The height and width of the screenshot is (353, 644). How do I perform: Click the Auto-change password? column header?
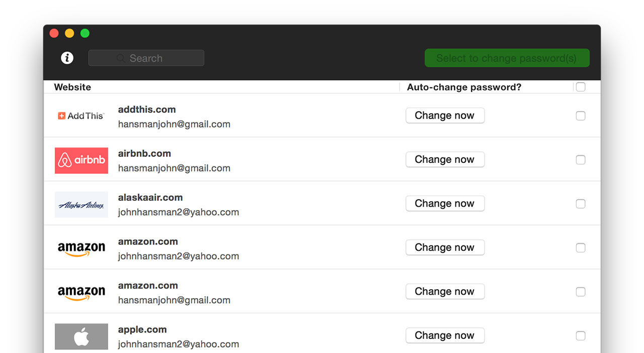(464, 87)
